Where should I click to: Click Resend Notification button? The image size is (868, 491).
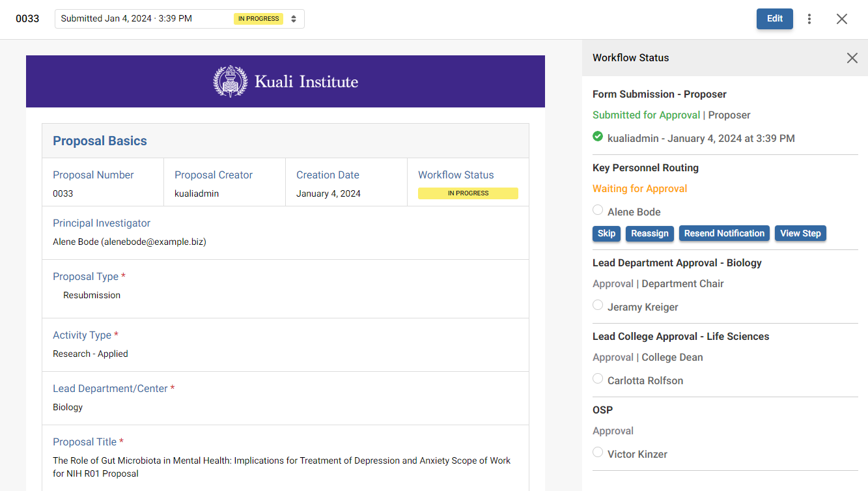(724, 234)
